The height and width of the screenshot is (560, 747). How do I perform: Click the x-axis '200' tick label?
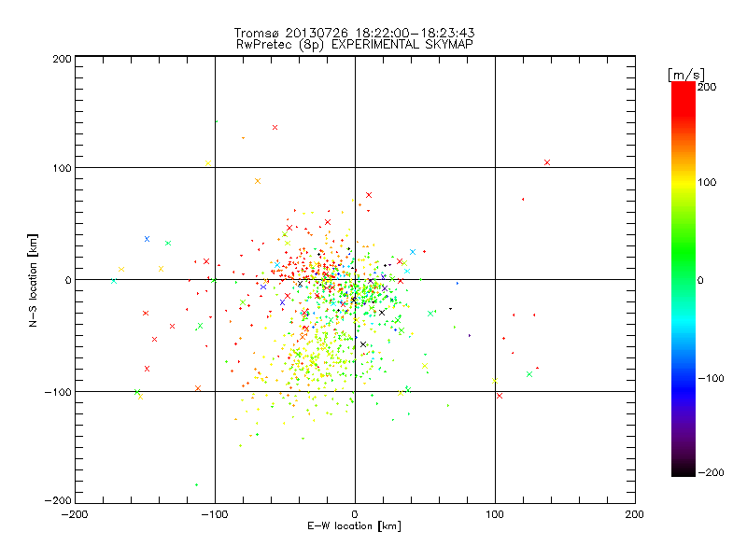pos(635,514)
